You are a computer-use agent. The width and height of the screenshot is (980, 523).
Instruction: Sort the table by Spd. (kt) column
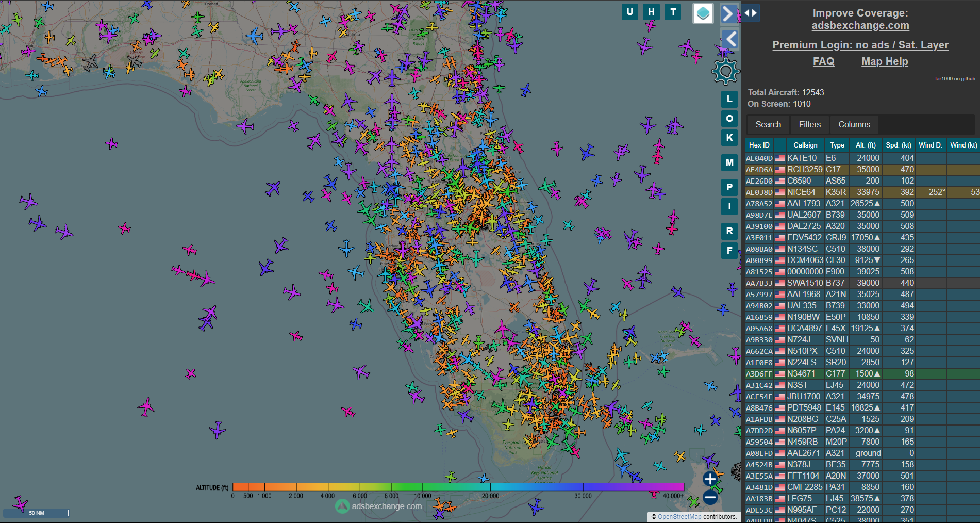[x=898, y=145]
